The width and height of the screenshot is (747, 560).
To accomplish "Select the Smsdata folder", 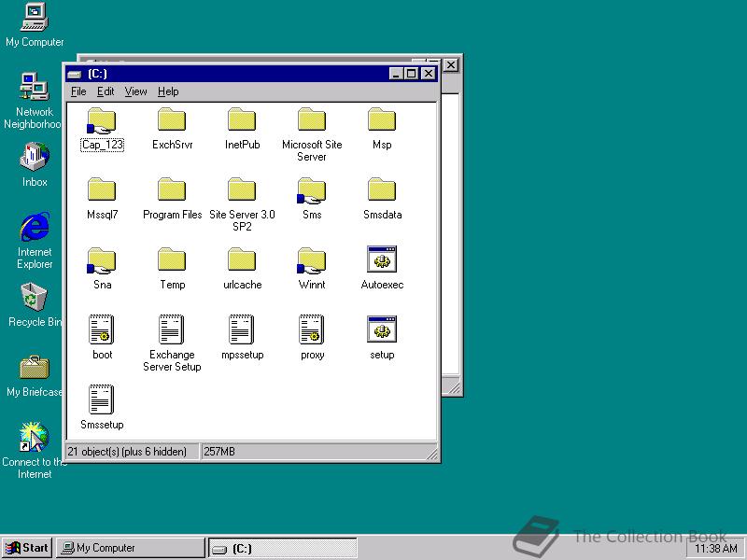I will tap(382, 199).
